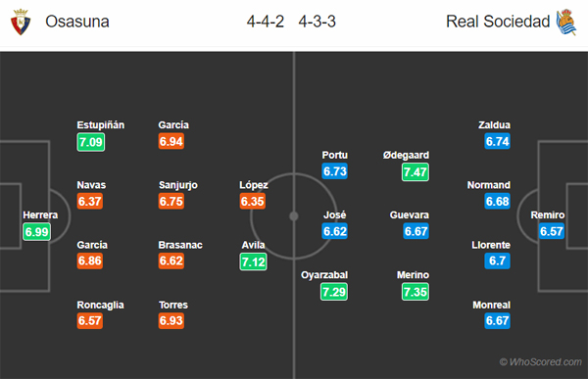Click Zaldua's blue 6.74 rating
This screenshot has width=588, height=379.
tap(497, 141)
